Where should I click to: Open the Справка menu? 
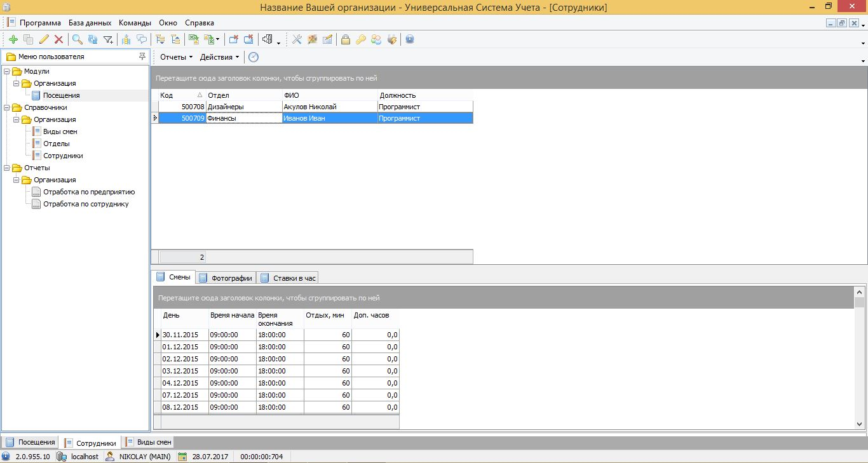point(200,23)
